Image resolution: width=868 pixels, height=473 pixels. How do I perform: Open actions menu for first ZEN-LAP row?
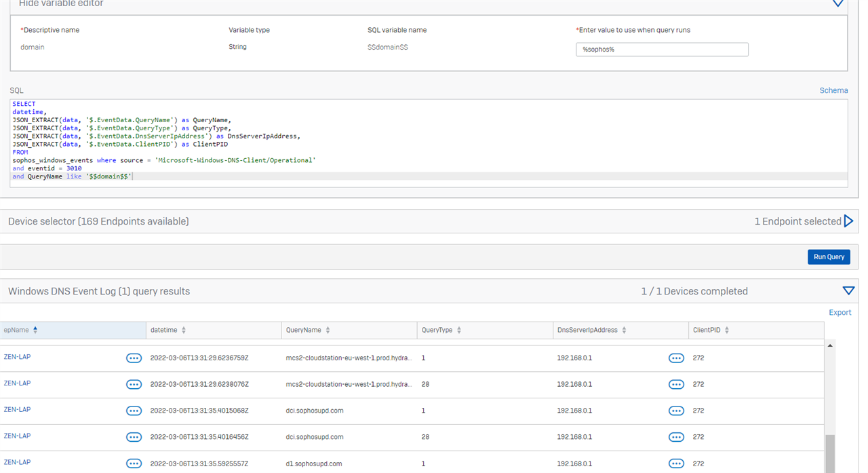[x=134, y=358]
